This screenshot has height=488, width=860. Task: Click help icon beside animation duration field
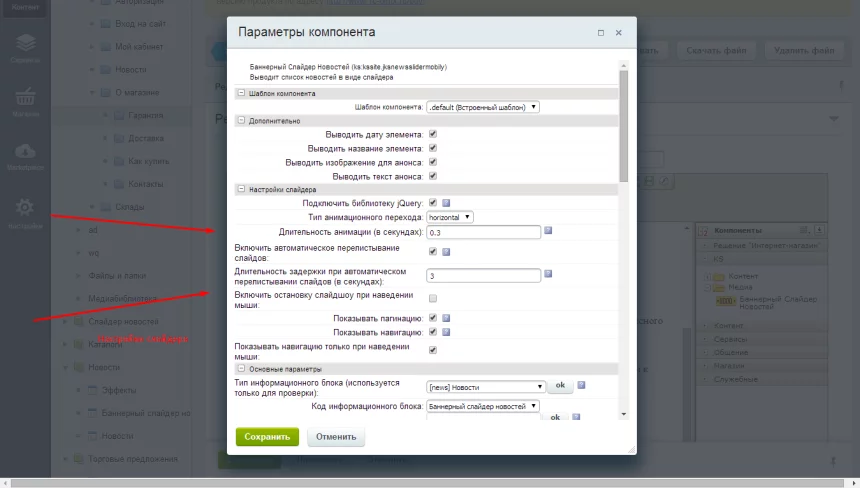click(x=549, y=231)
